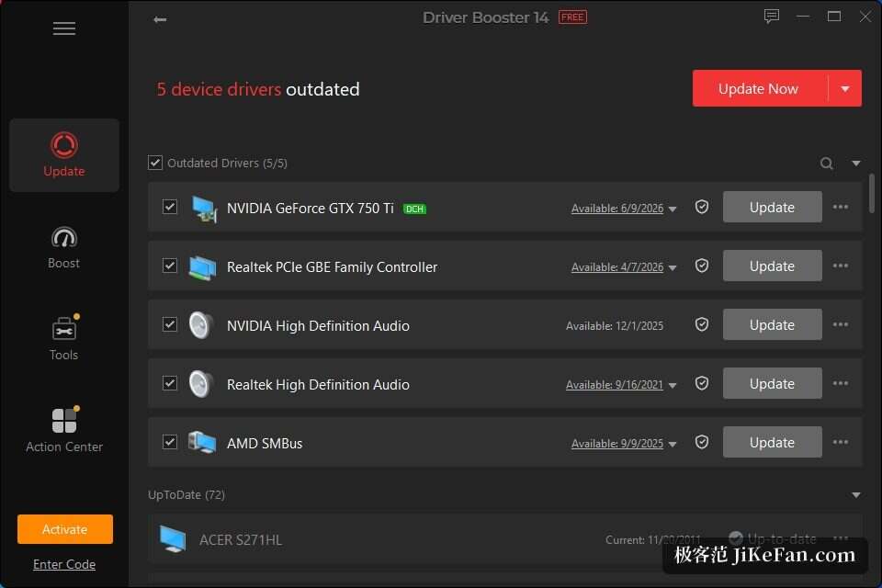
Task: Go back with the arrow icon
Action: 160,19
